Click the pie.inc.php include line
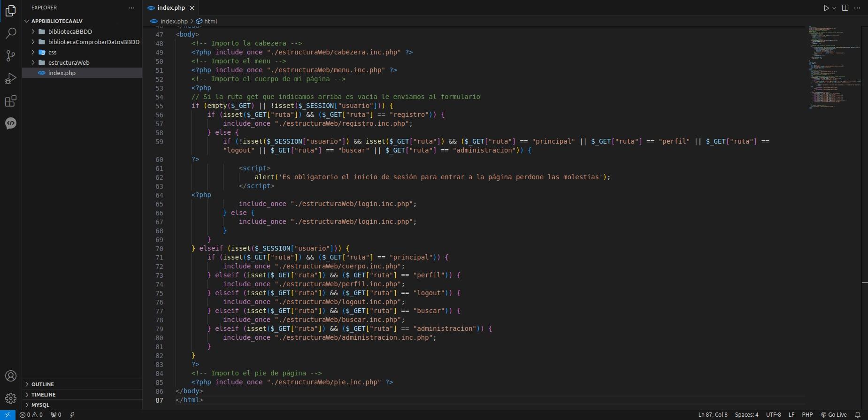868x420 pixels. [292, 382]
